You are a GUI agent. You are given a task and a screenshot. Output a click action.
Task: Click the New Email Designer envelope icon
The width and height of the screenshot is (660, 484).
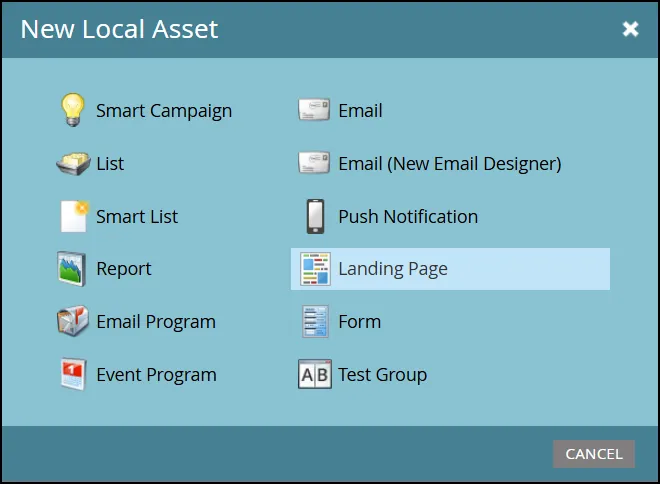point(314,163)
